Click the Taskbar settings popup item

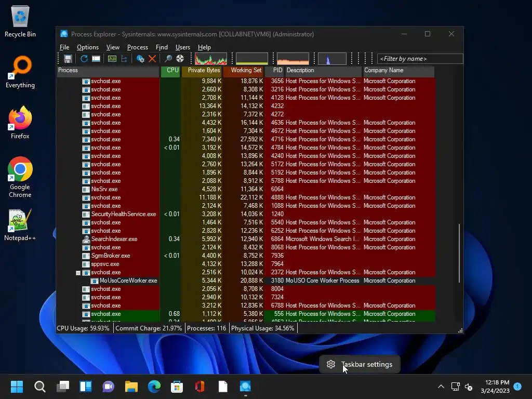tap(360, 364)
